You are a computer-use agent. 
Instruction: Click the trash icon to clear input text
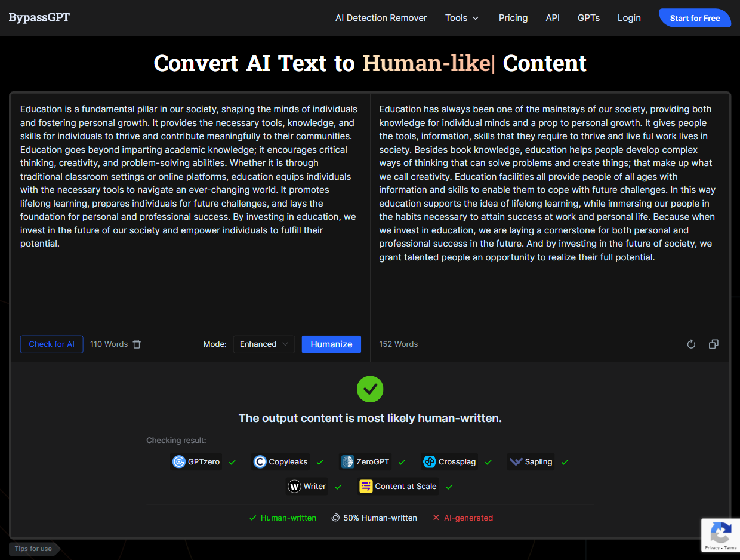137,344
